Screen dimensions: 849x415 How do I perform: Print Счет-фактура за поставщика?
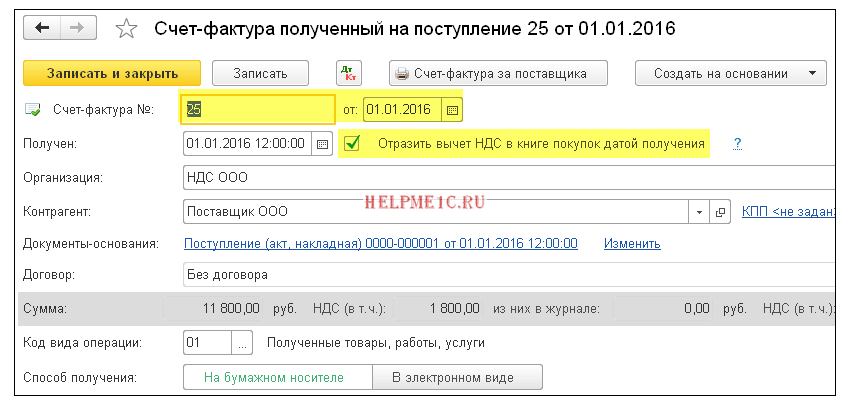[x=498, y=73]
